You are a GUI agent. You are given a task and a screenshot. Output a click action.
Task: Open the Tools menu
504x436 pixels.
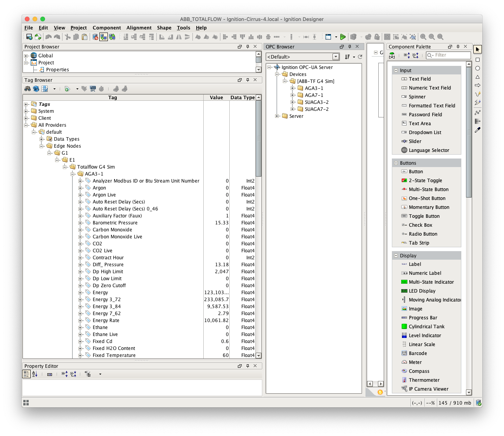coord(184,28)
